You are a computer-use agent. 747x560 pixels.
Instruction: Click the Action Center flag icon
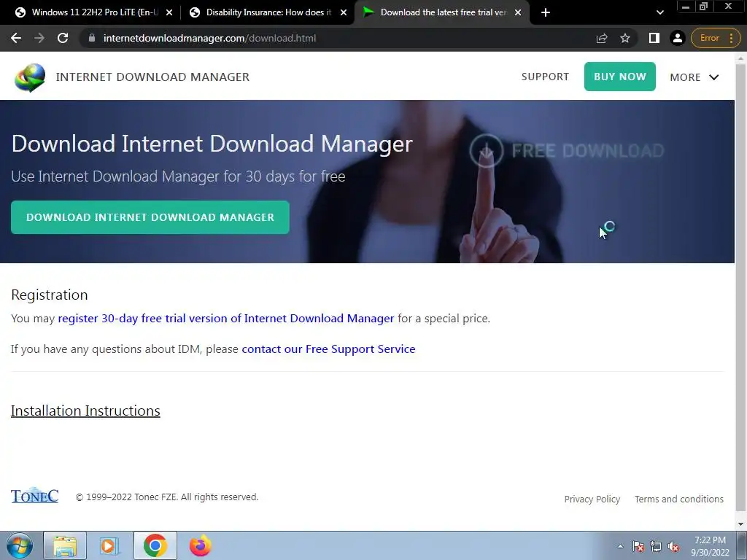click(638, 546)
